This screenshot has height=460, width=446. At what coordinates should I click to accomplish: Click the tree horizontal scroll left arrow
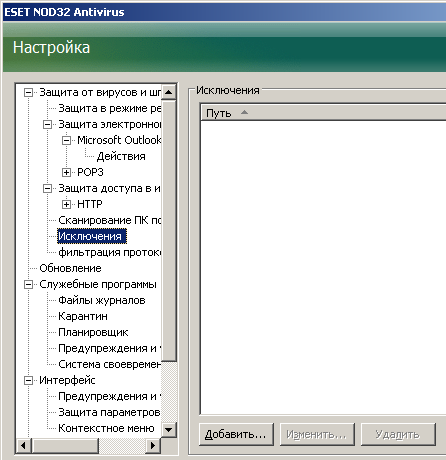[x=24, y=445]
